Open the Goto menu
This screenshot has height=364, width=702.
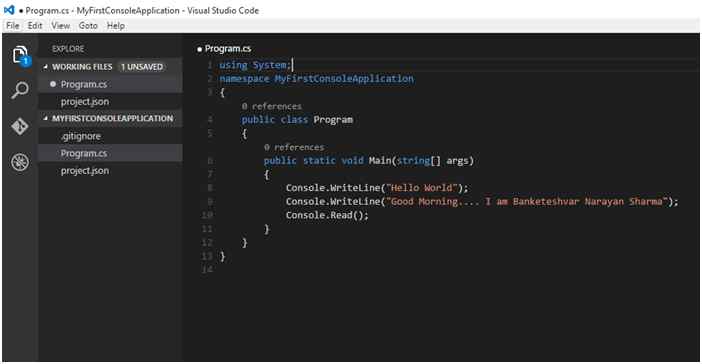(88, 26)
